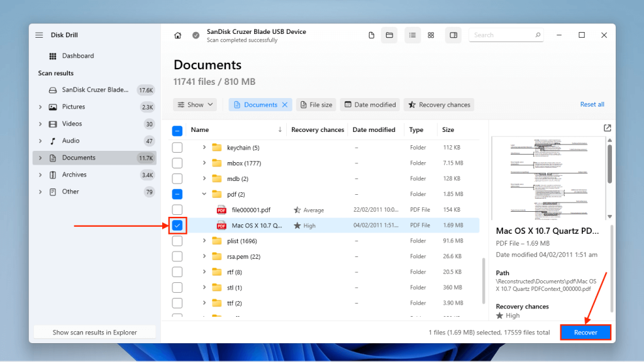The width and height of the screenshot is (644, 362).
Task: Toggle the preview panel icon
Action: tap(453, 35)
